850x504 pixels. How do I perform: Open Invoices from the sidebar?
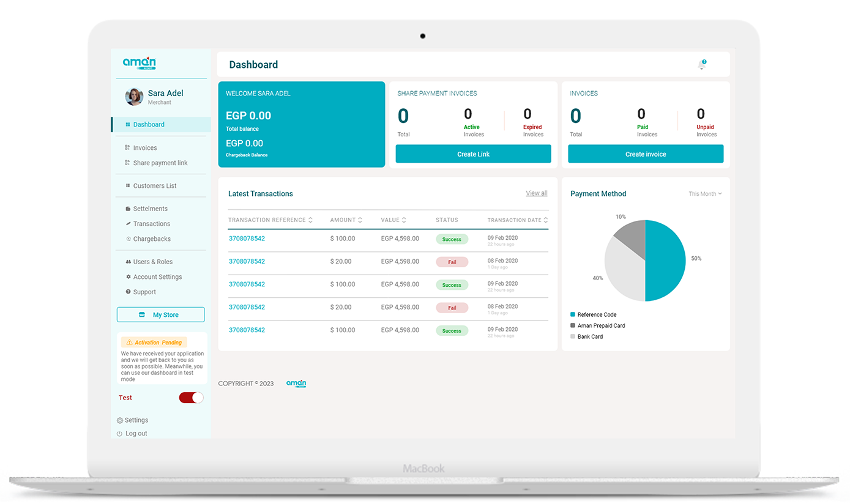point(145,148)
